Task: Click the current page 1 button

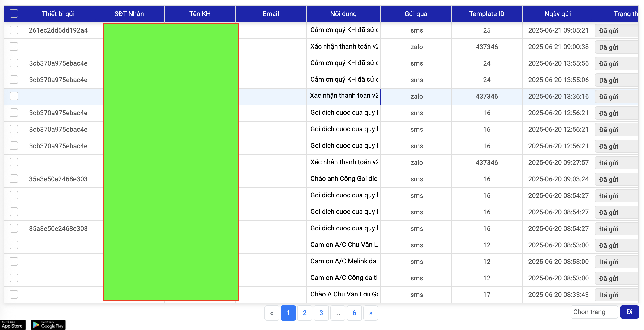Action: point(288,313)
